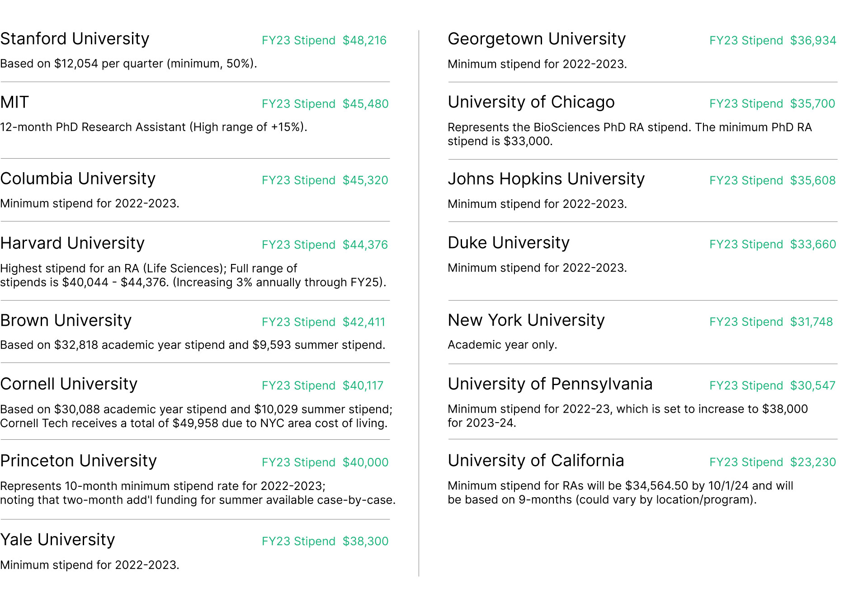Open the University of Chicago title
Viewport: 868px width, 593px height.
531,102
